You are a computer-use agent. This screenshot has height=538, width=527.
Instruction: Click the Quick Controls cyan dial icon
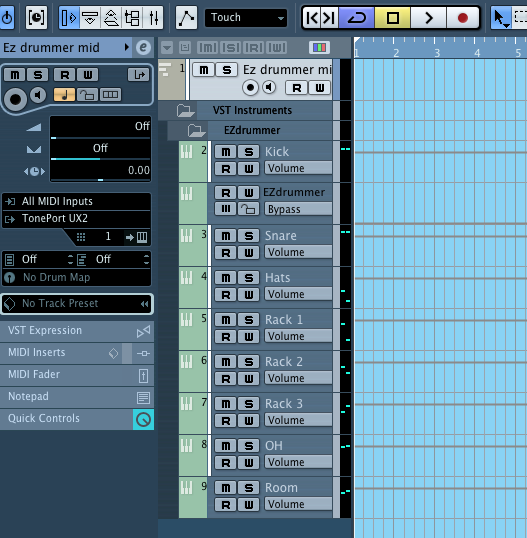[x=143, y=419]
